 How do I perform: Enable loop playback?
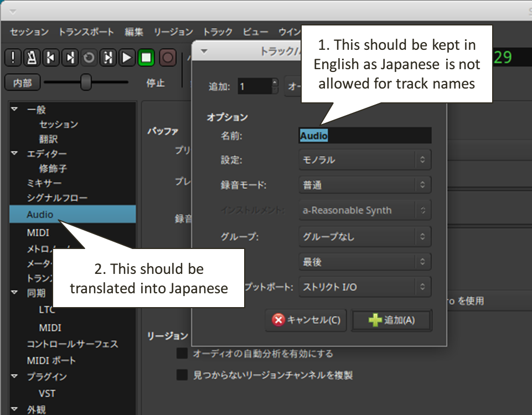click(89, 58)
